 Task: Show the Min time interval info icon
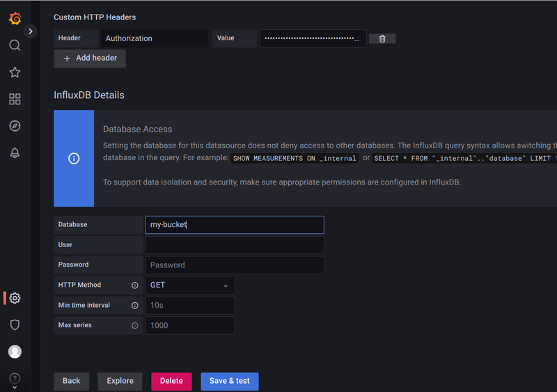135,305
